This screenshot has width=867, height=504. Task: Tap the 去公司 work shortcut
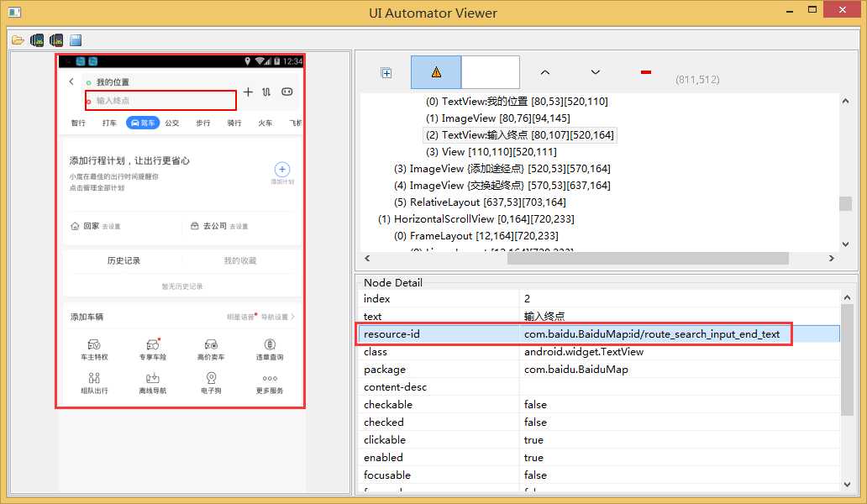pos(219,226)
